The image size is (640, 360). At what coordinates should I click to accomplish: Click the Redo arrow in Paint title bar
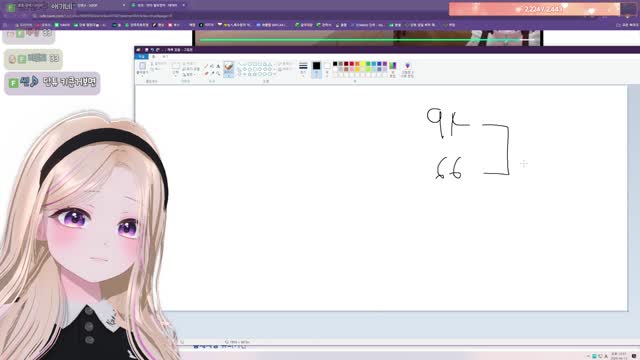[x=158, y=50]
